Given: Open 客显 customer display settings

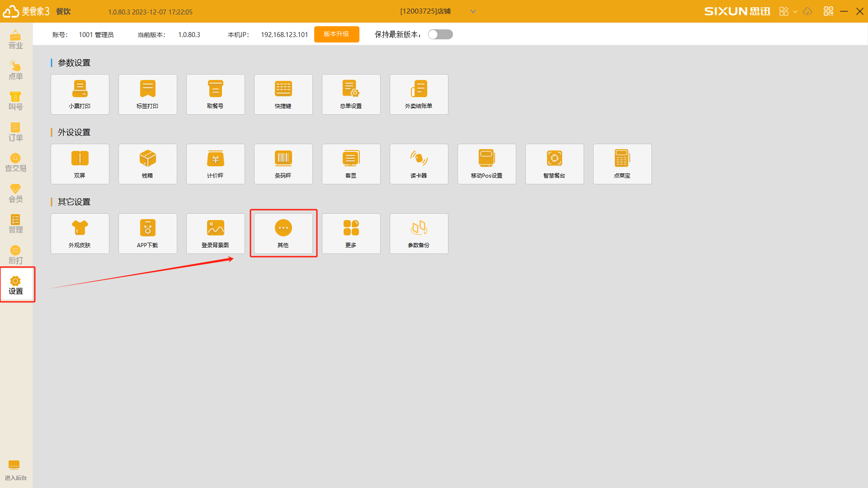Looking at the screenshot, I should (x=351, y=164).
